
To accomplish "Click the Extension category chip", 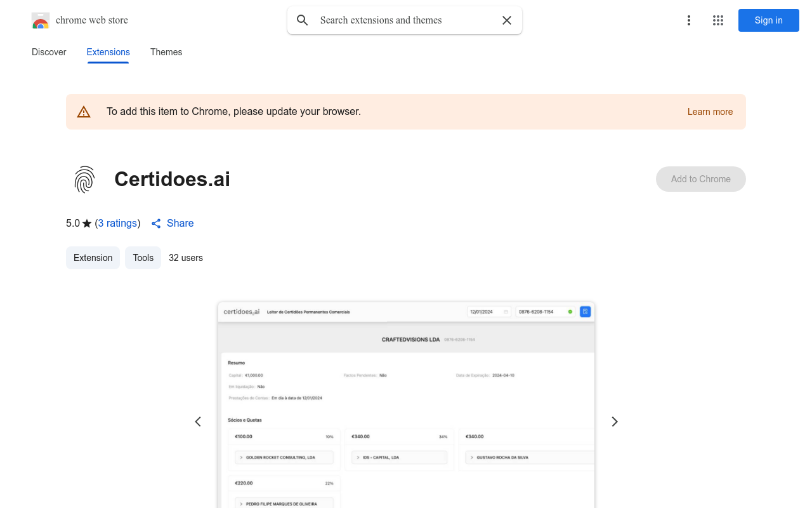I will (x=93, y=258).
